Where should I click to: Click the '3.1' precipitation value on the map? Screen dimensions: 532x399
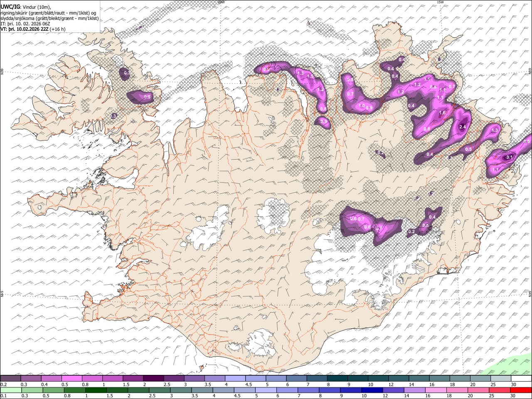coord(510,157)
